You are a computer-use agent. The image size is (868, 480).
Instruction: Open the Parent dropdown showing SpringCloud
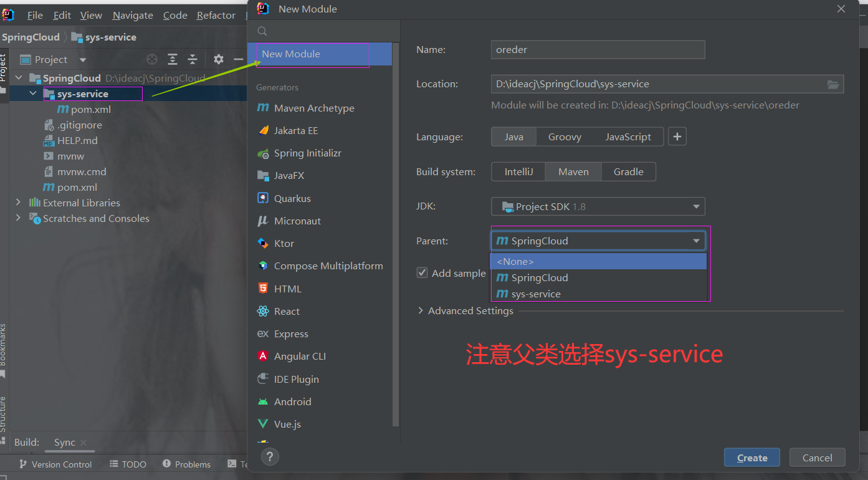(x=598, y=241)
